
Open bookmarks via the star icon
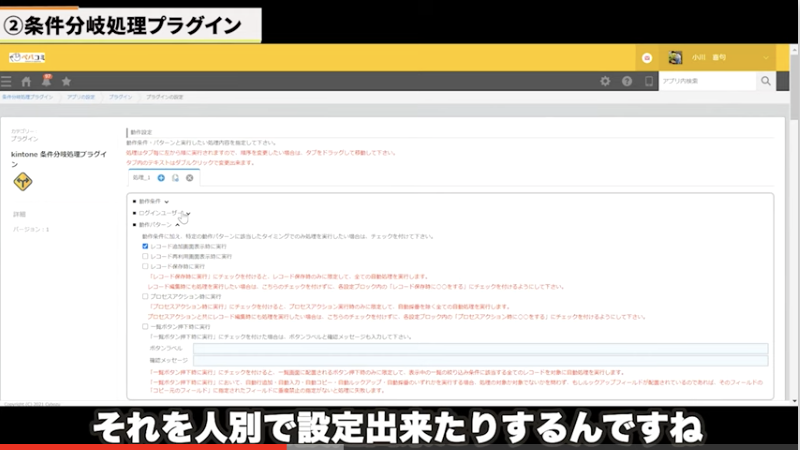[66, 81]
